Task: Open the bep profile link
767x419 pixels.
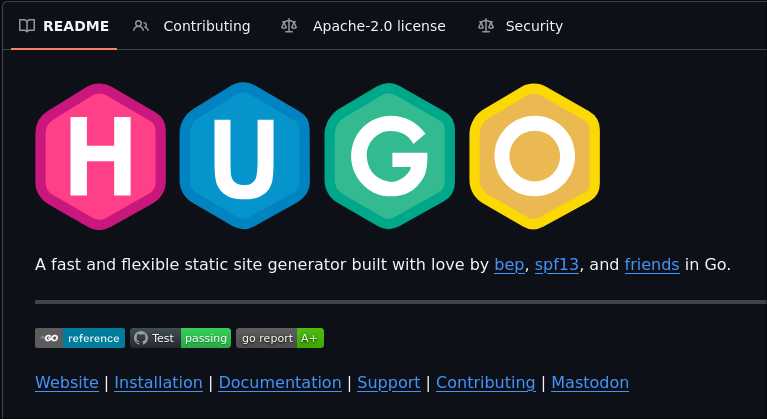Action: [x=509, y=265]
